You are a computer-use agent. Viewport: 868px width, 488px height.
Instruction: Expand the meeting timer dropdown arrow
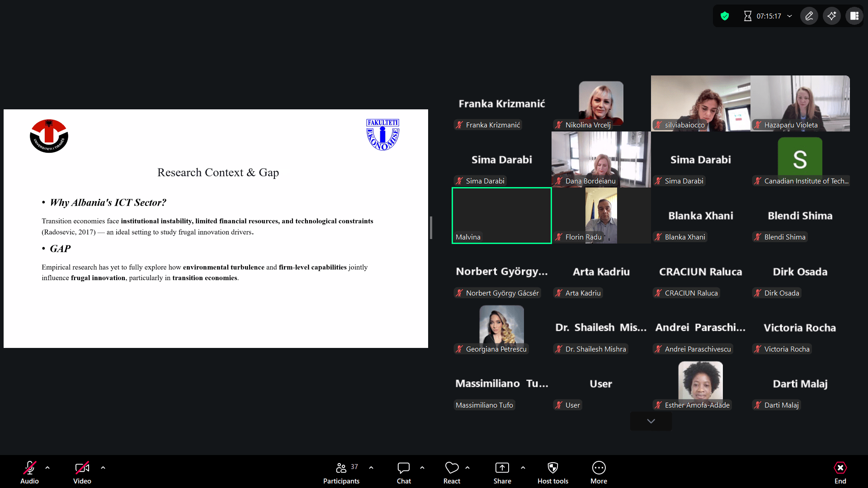pos(790,16)
